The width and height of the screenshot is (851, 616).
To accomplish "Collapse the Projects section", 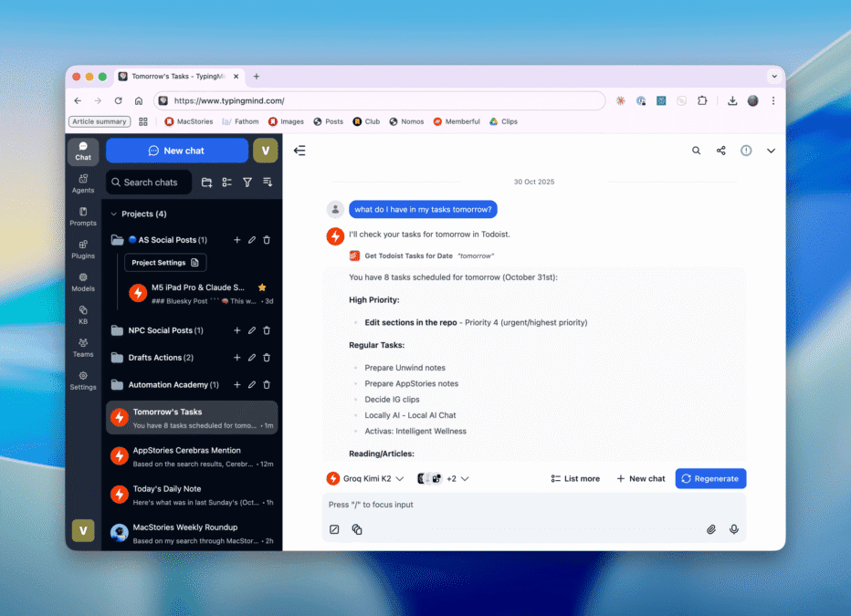I will [x=113, y=214].
